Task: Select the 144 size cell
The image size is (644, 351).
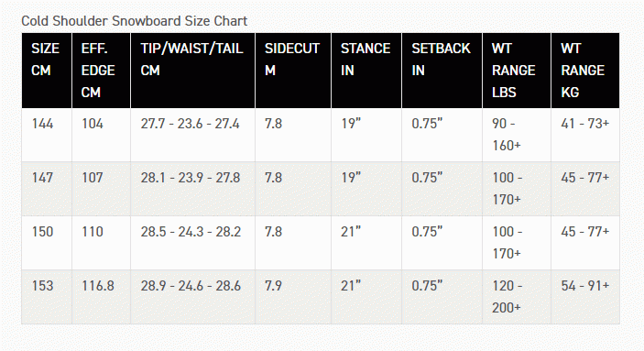Action: (47, 135)
